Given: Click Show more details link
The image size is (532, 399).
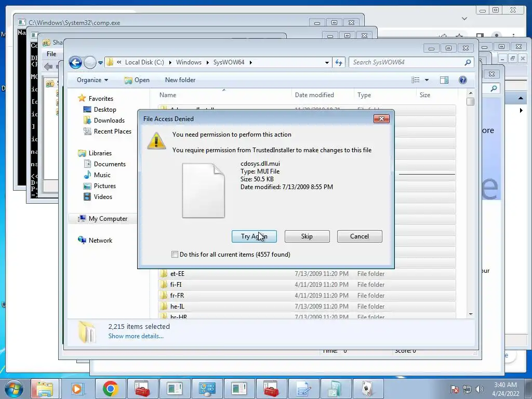Looking at the screenshot, I should (136, 336).
